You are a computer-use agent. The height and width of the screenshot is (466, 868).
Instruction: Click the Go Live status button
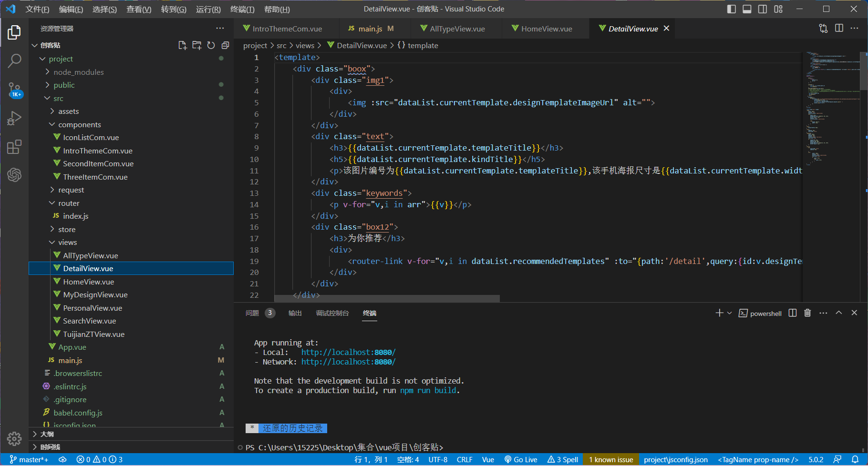pyautogui.click(x=521, y=460)
